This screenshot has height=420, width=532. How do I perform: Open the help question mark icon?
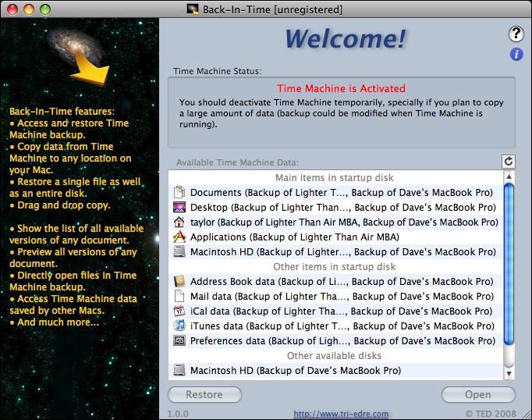pyautogui.click(x=516, y=34)
